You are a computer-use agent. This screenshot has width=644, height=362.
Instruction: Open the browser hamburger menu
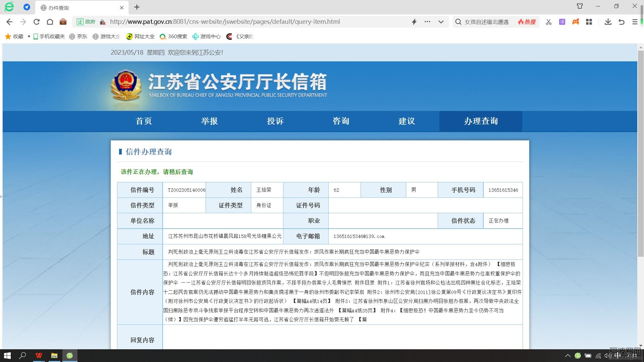coord(635,22)
